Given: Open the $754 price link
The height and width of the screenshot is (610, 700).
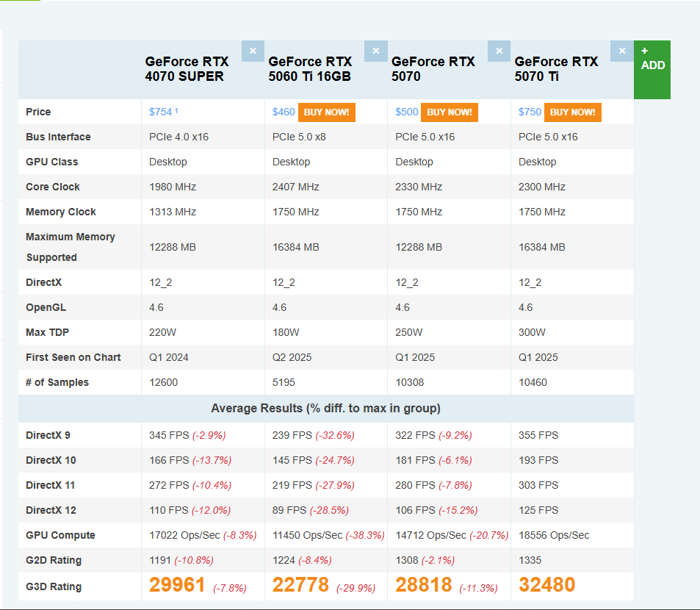Looking at the screenshot, I should click(x=160, y=112).
